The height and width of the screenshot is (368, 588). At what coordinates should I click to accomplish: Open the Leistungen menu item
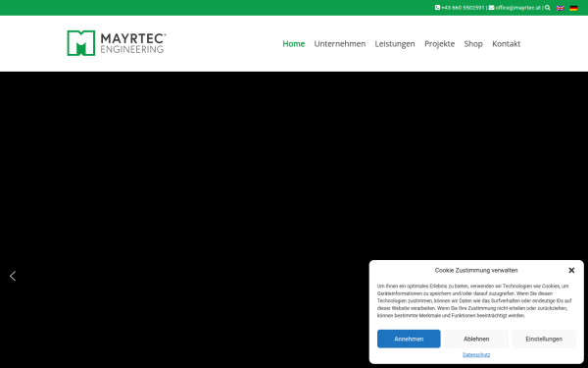(395, 44)
